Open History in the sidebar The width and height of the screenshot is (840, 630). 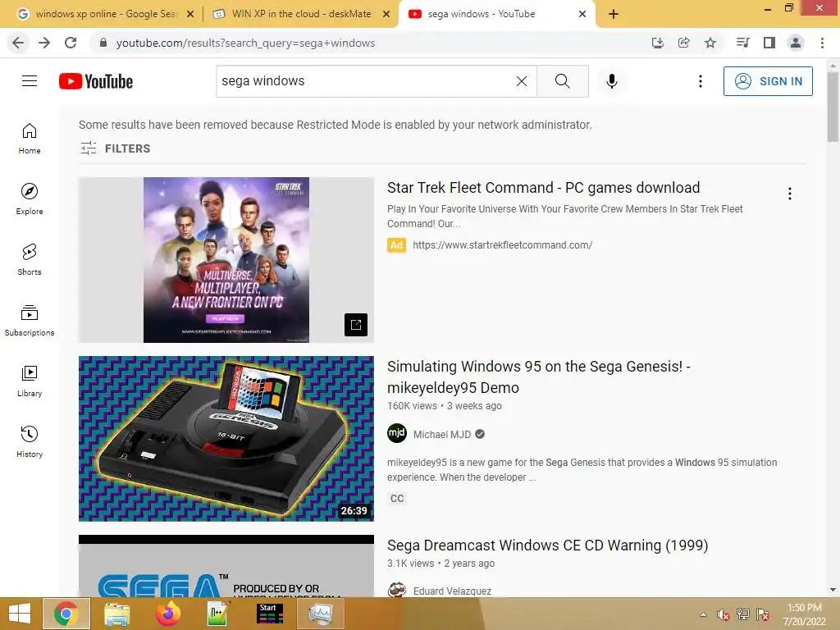pyautogui.click(x=30, y=442)
